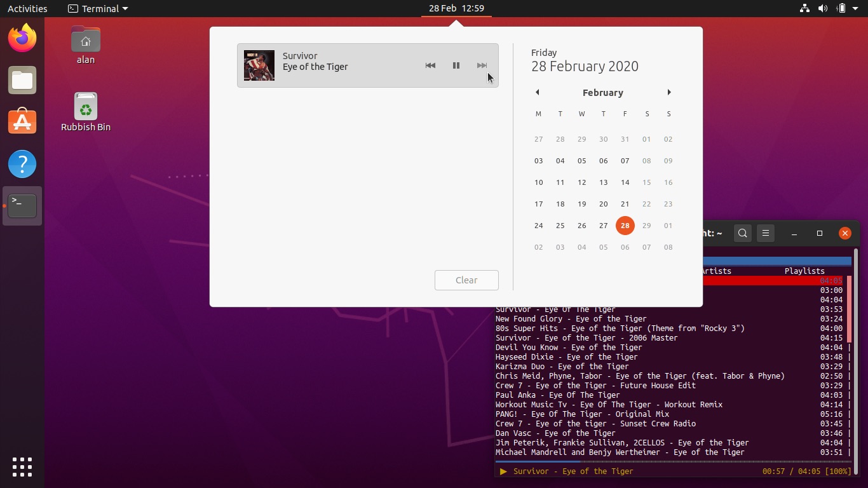The height and width of the screenshot is (488, 868).
Task: Open search in the terminal window
Action: (742, 233)
